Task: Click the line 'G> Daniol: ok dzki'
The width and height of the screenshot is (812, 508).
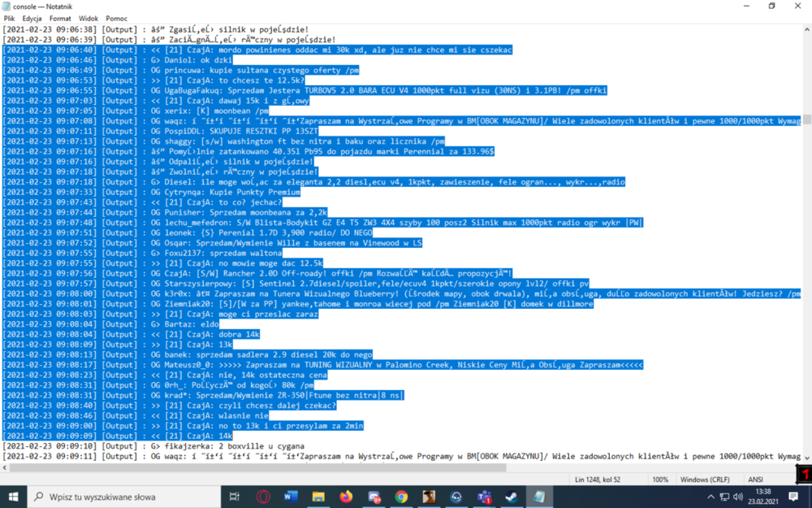Action: tap(118, 60)
